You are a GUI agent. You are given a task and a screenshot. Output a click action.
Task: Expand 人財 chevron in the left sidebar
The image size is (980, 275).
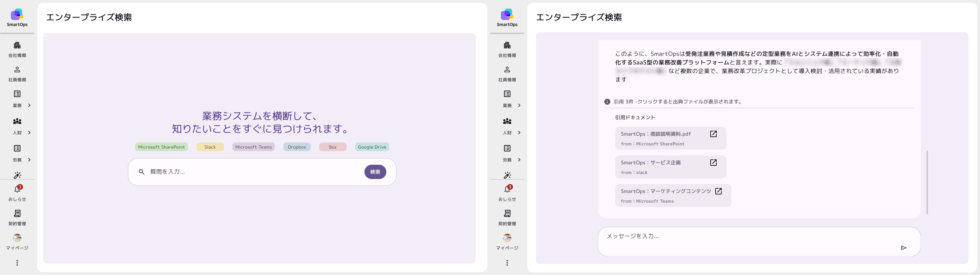[29, 132]
